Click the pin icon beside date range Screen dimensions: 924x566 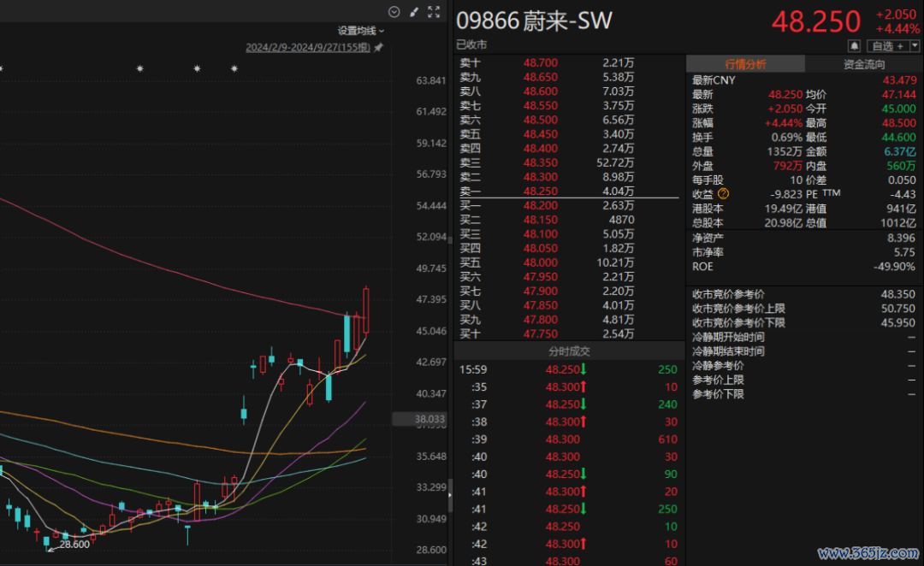click(378, 47)
